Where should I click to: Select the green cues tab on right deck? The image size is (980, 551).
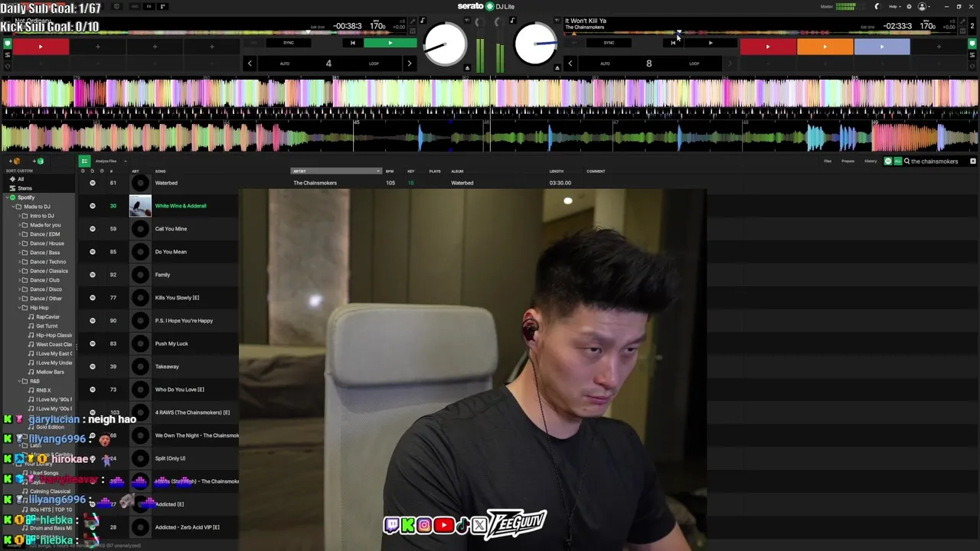coord(973,44)
